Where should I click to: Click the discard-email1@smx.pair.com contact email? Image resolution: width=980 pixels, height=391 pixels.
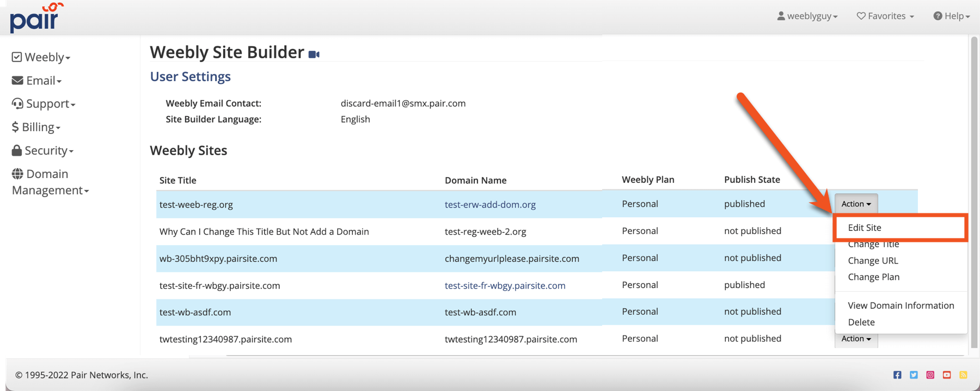403,103
